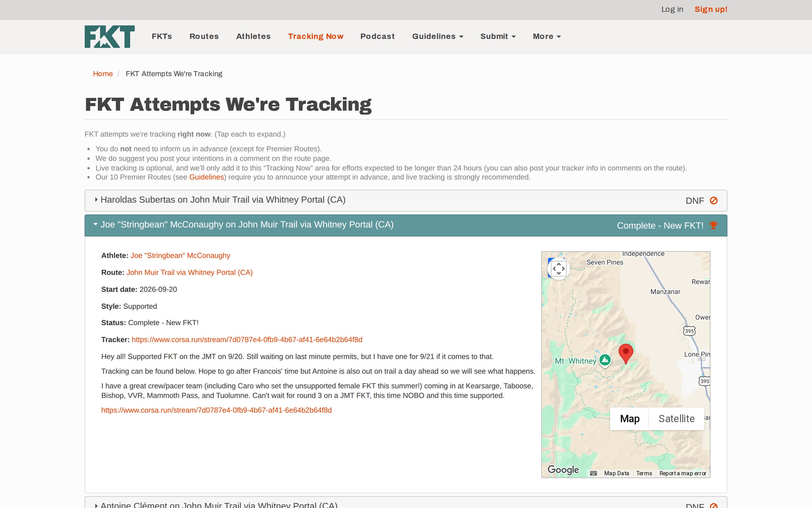The width and height of the screenshot is (812, 508).
Task: Click the 'Start date: 2026-09-20' text
Action: click(x=139, y=289)
